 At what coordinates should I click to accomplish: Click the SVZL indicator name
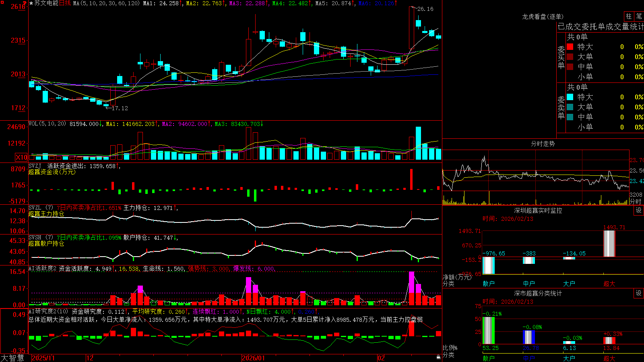tap(35, 208)
